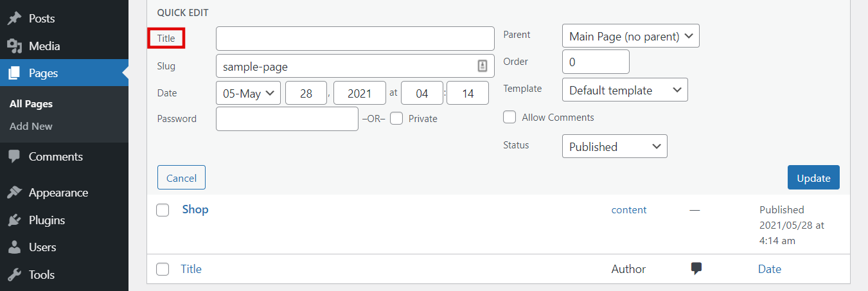Click the Comments bubble icon in sidebar
Image resolution: width=868 pixels, height=291 pixels.
[14, 157]
